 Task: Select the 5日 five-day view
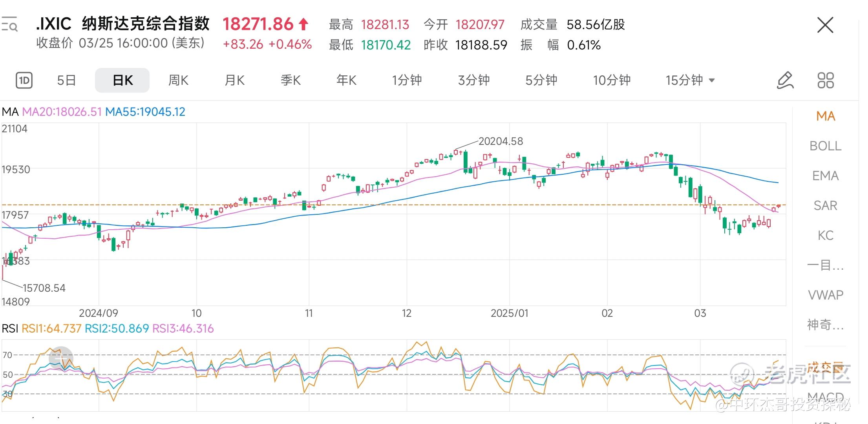(66, 80)
